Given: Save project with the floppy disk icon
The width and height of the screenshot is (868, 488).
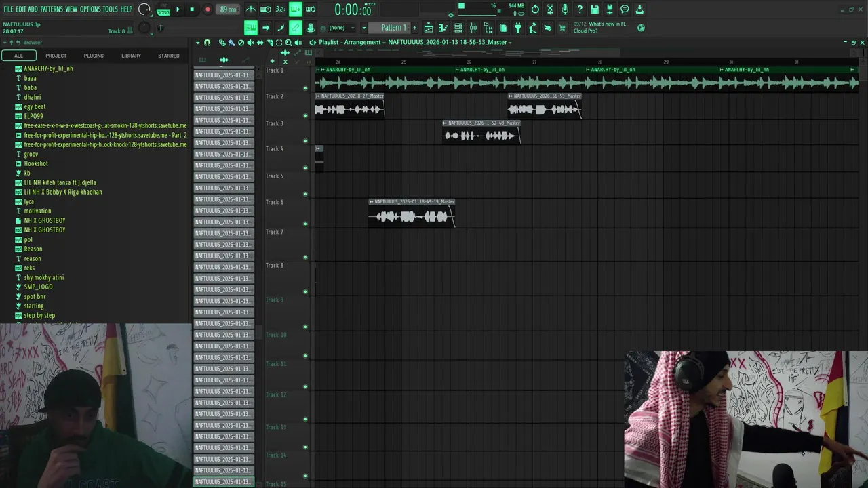Looking at the screenshot, I should pos(595,9).
